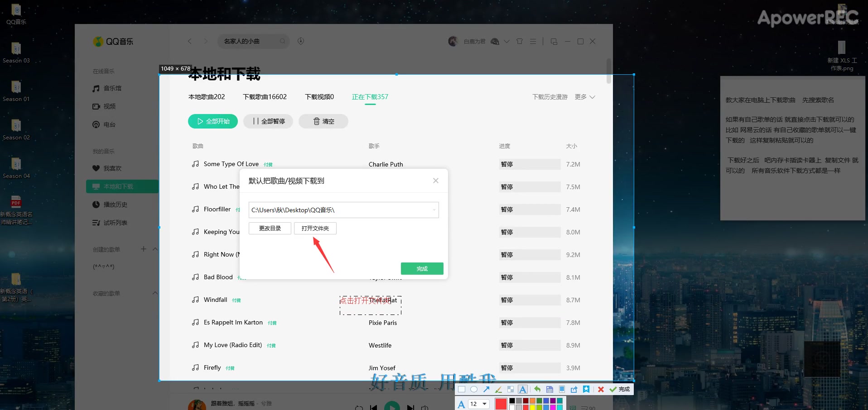Click 全部暂停 to pause all downloads

tap(268, 121)
